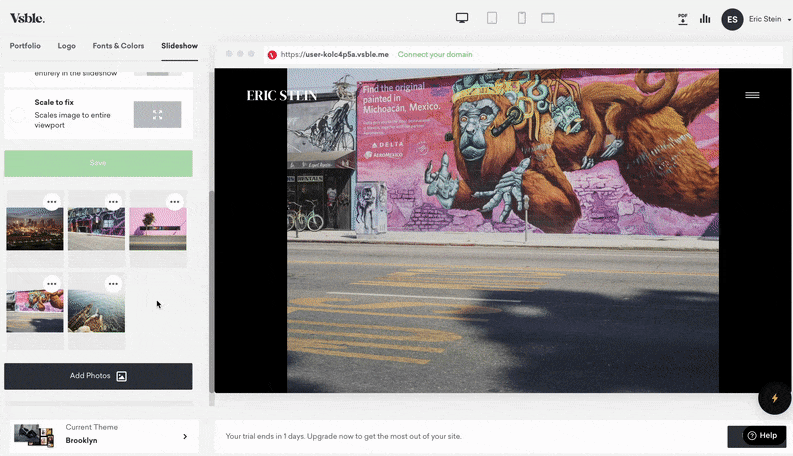Open options menu on monkey mural photo
Viewport: 793px width, 456px height.
(x=52, y=284)
